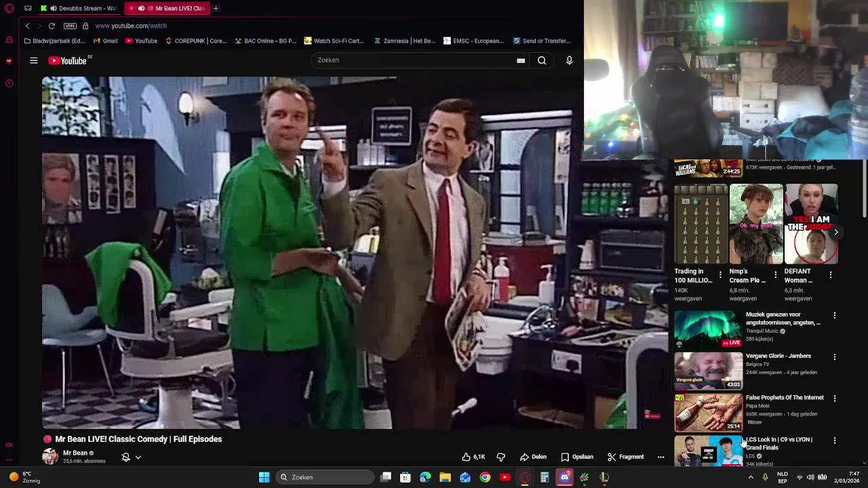The image size is (868, 488).
Task: Open BAC Online bookmark
Action: tap(266, 41)
